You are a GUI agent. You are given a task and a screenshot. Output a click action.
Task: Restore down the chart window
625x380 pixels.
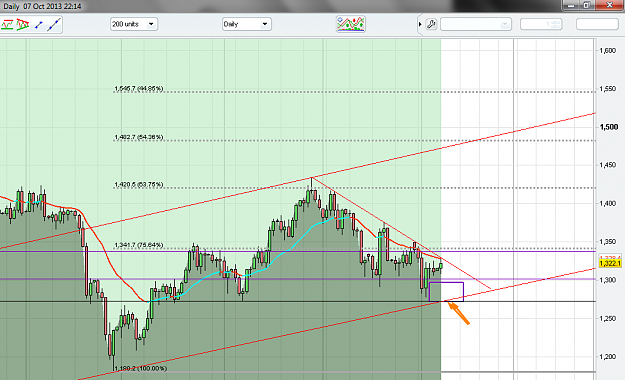pyautogui.click(x=587, y=5)
